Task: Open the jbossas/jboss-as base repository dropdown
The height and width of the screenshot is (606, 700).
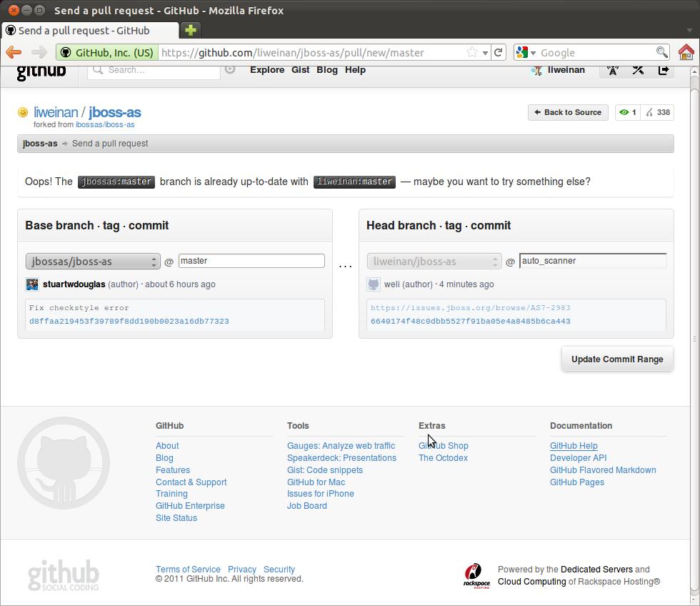Action: click(93, 262)
